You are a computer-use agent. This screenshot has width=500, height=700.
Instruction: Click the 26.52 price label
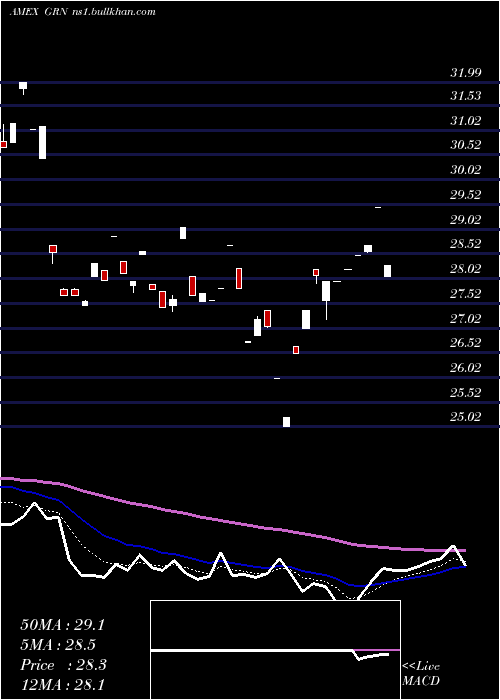466,343
